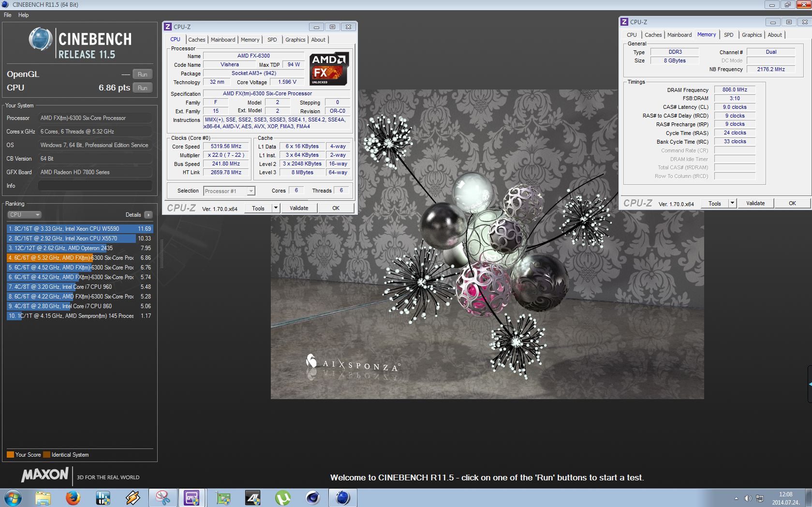Click the CPU-Z title bar icon of the Memory window
Image resolution: width=812 pixels, height=507 pixels.
point(624,22)
